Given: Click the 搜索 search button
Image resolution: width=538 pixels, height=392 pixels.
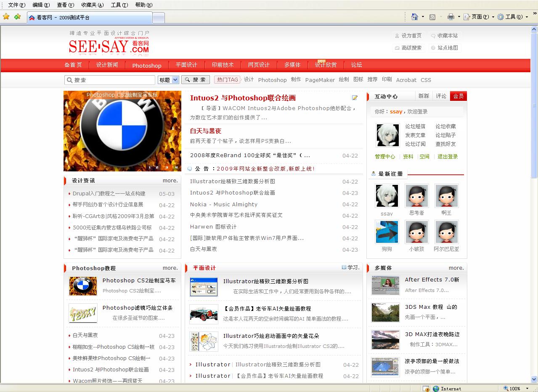Looking at the screenshot, I should coord(196,80).
